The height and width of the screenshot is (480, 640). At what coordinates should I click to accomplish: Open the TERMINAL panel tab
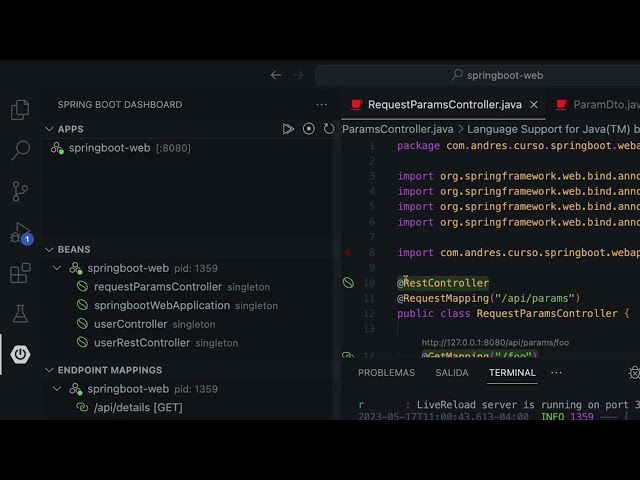[512, 373]
